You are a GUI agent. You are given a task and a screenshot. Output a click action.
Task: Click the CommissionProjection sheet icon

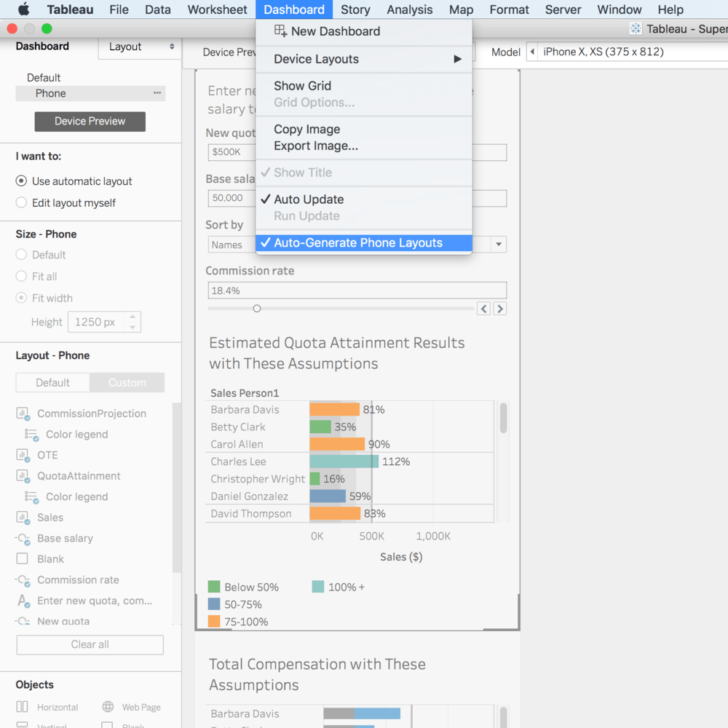coord(22,414)
